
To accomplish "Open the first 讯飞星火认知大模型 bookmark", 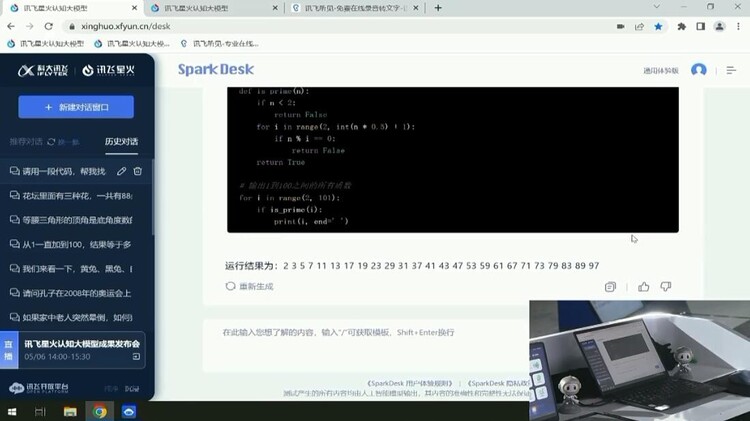I will (45, 44).
